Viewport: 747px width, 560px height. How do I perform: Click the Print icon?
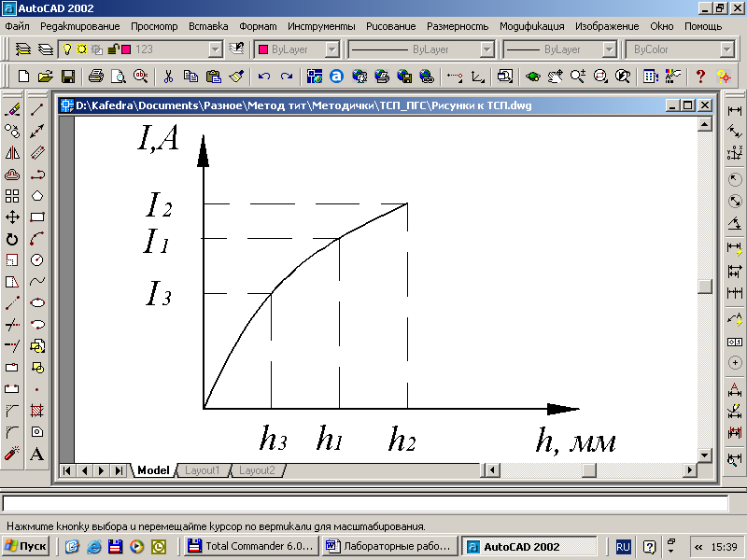pos(96,77)
